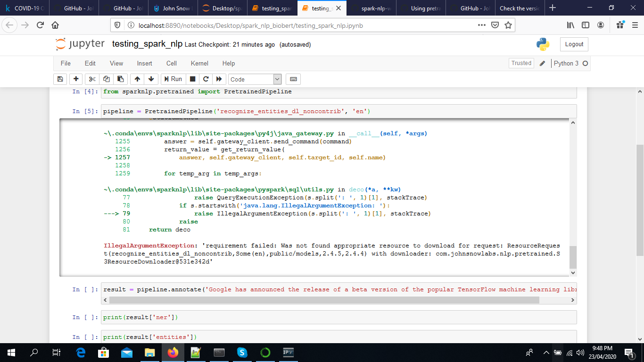
Task: Reload the current page
Action: [41, 25]
